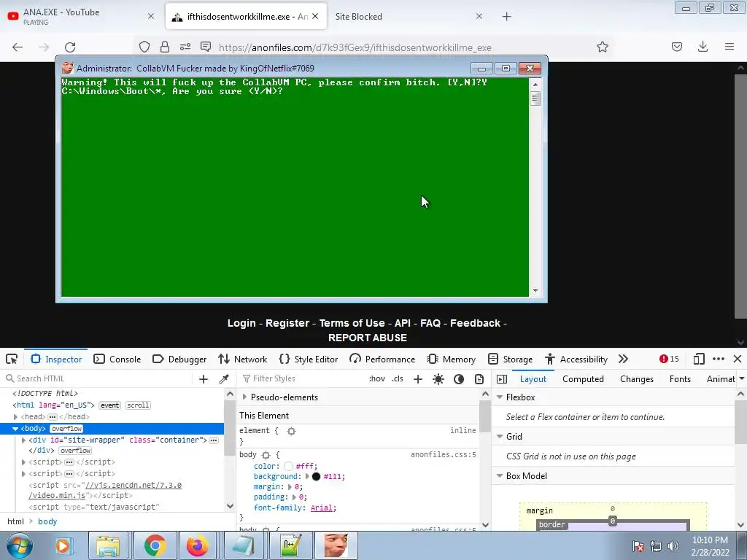Add a new style rule
Image resolution: width=747 pixels, height=560 pixels.
[x=418, y=378]
